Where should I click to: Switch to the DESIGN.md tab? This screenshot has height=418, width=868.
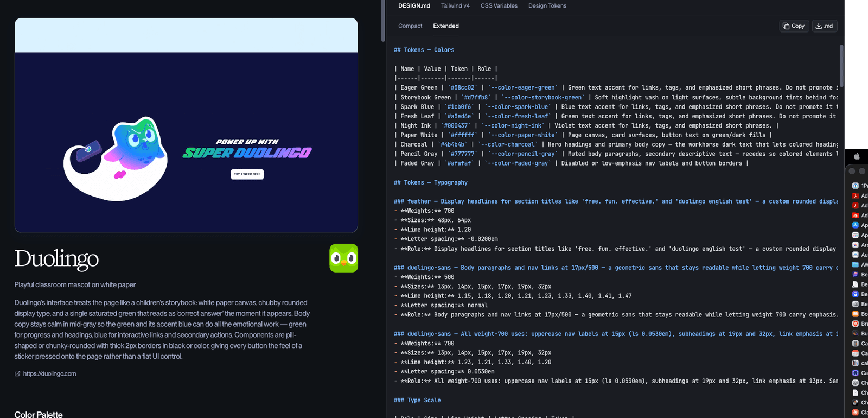tap(414, 5)
